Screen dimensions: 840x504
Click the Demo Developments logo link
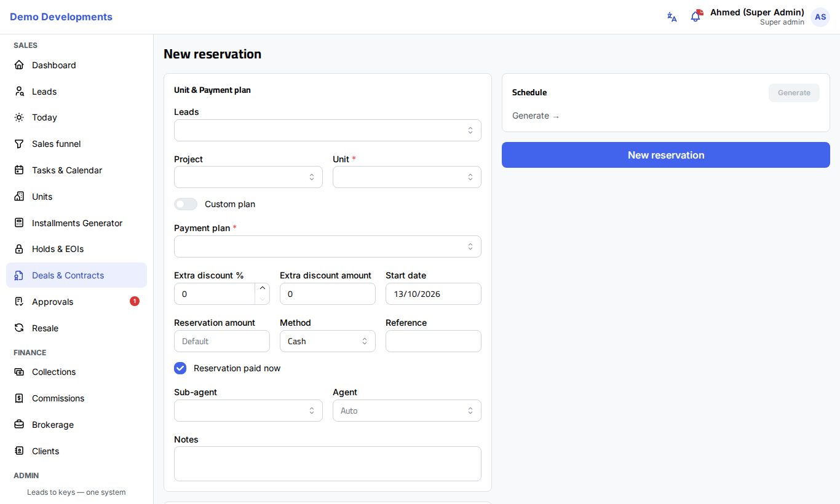pos(61,17)
